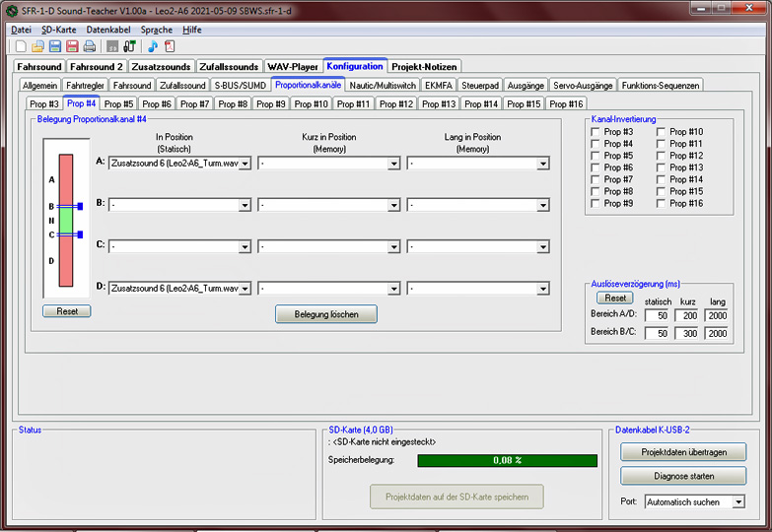Click Bereich A/D kurz delay field

(686, 315)
